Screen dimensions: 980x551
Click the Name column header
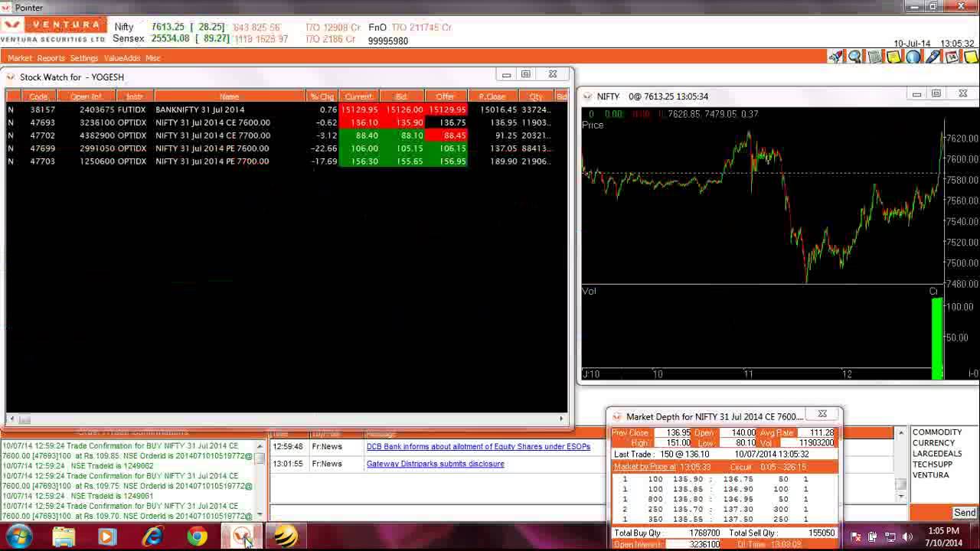[x=230, y=96]
